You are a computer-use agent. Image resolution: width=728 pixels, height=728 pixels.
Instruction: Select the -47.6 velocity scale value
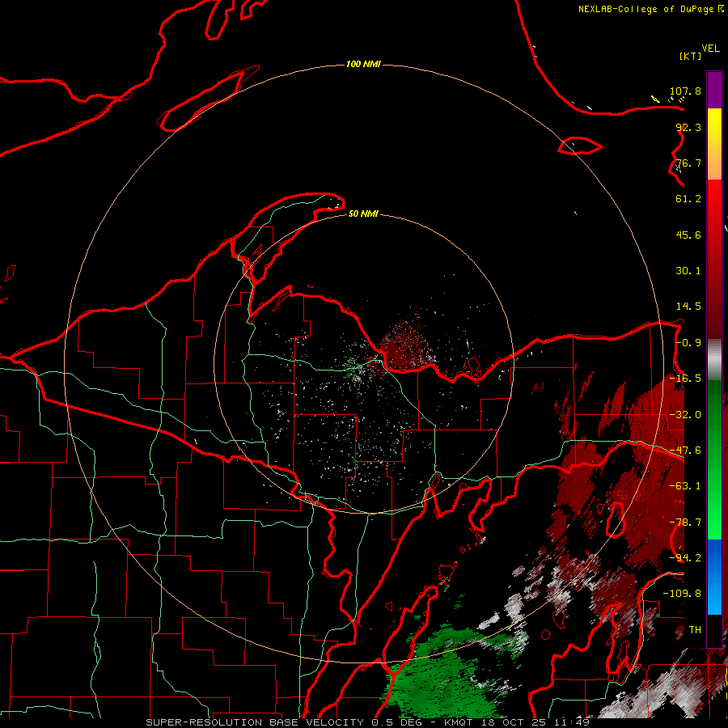tap(685, 451)
